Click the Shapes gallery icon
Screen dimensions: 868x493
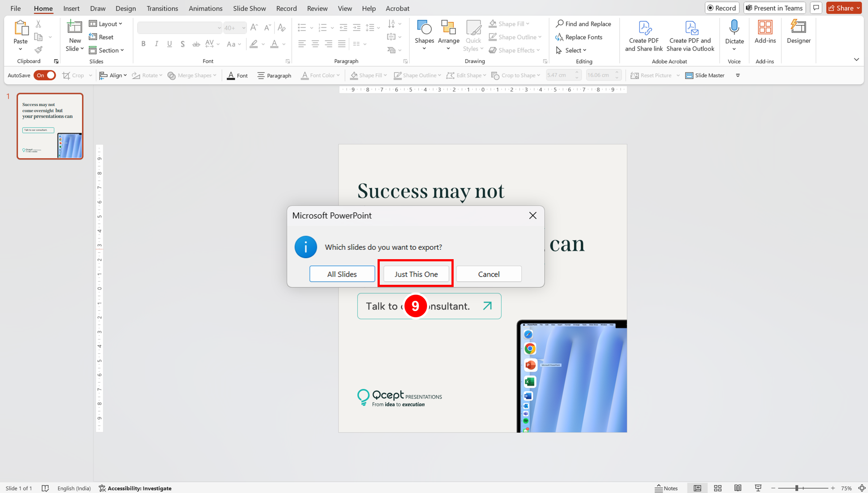click(424, 28)
